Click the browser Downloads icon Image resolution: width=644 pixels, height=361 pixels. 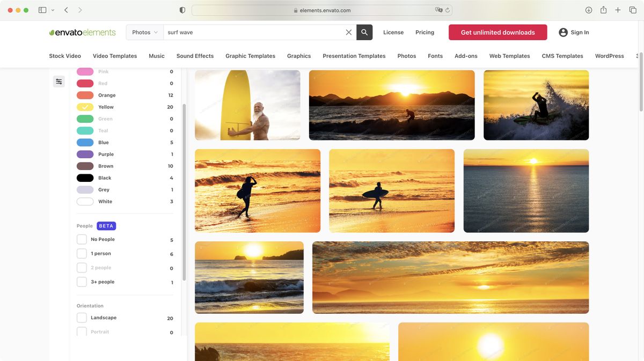(588, 10)
